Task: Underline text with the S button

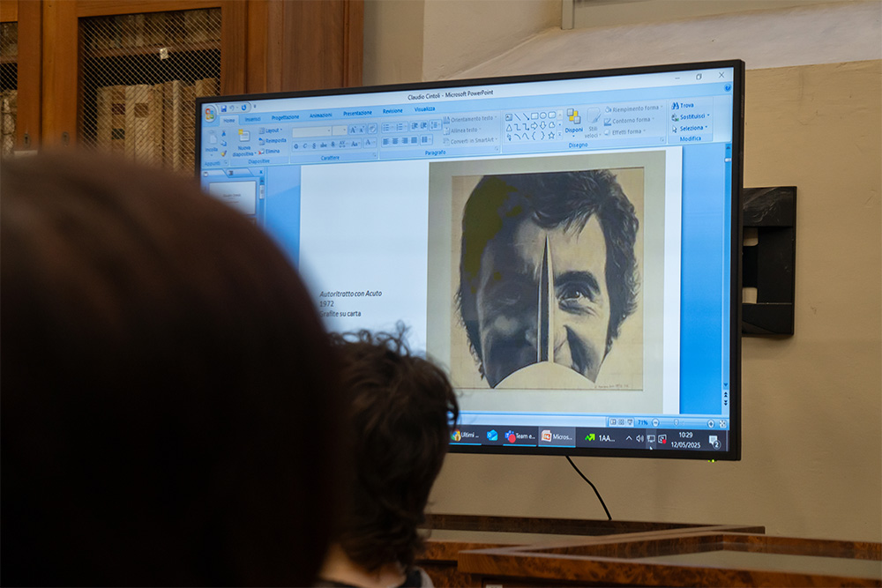Action: coord(314,145)
